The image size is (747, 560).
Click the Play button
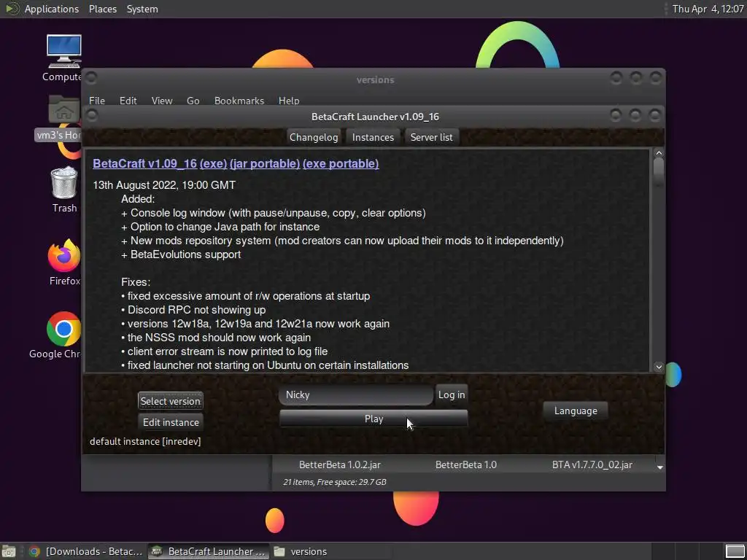click(373, 419)
